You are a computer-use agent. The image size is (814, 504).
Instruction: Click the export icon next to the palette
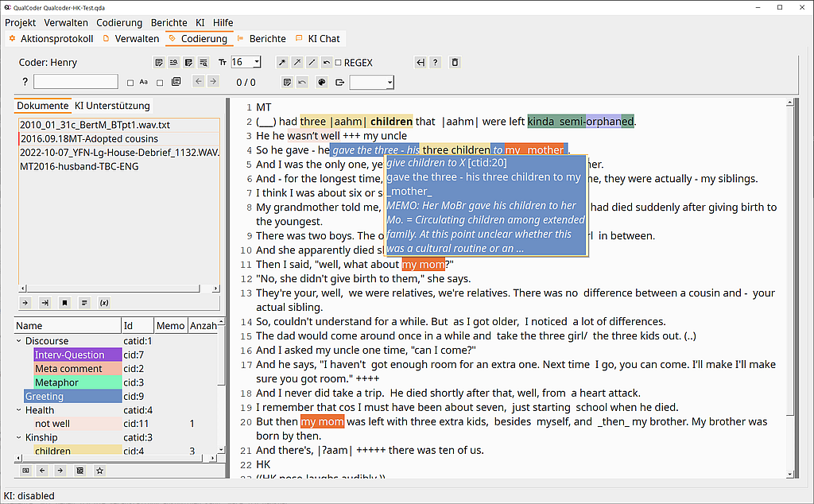[340, 82]
